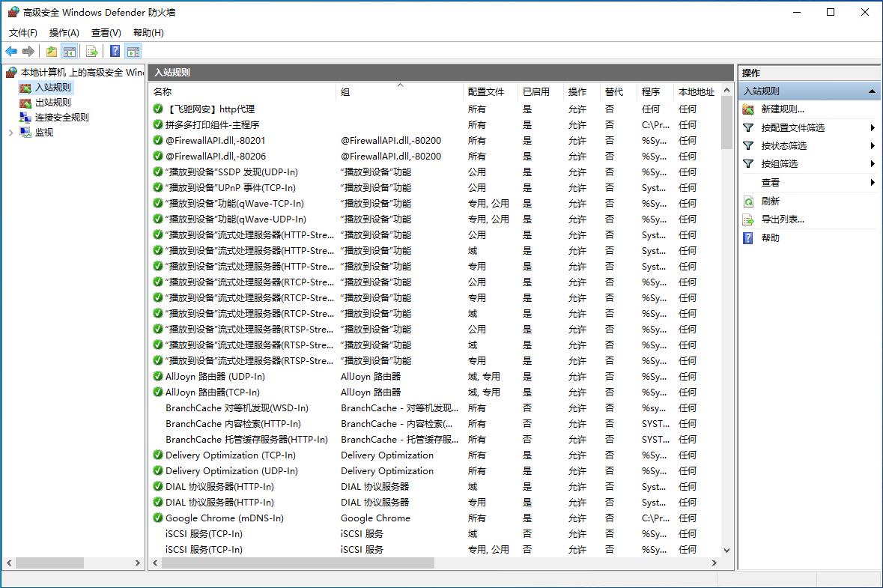Toggle the console tree pane visibility
The height and width of the screenshot is (588, 883).
tap(69, 51)
